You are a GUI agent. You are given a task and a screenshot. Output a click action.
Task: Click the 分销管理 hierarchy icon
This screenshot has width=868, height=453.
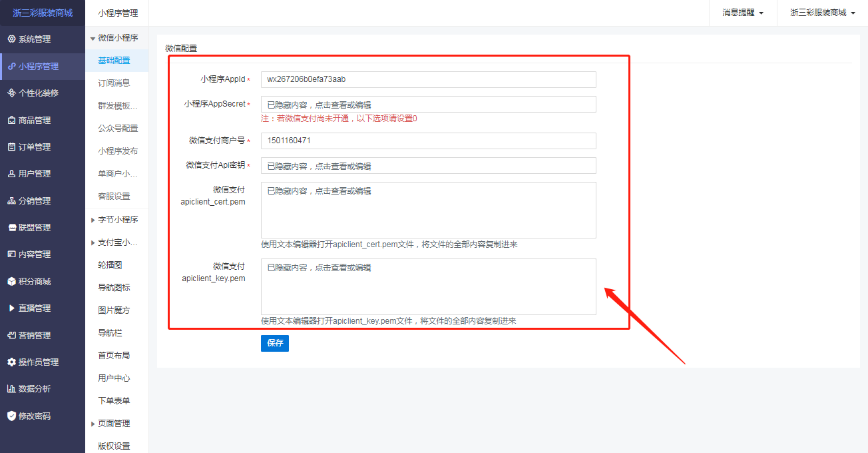[x=11, y=201]
